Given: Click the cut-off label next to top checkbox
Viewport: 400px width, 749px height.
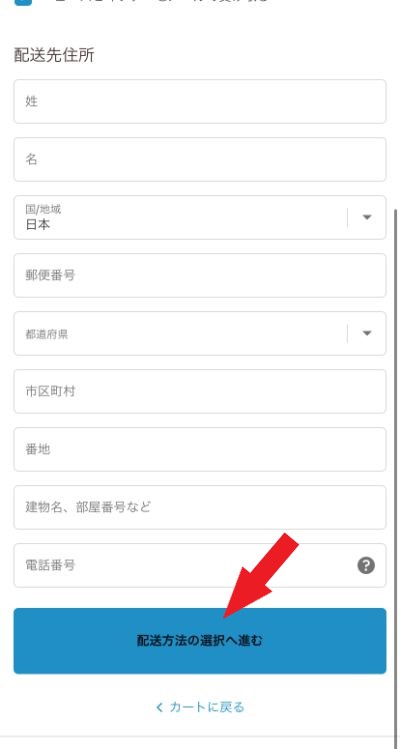Looking at the screenshot, I should pyautogui.click(x=160, y=1).
